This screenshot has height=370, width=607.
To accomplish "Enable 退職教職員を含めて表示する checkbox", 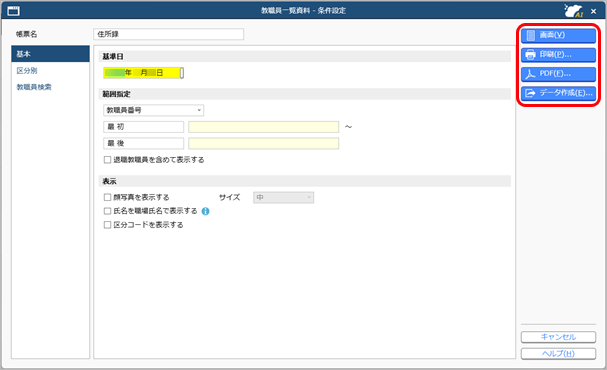I will tap(107, 160).
